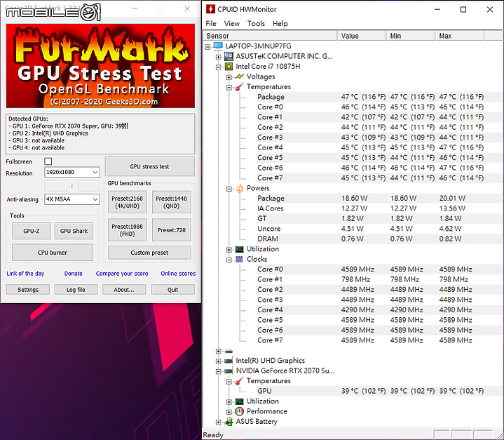Click the Max column header
504x440 pixels.
460,36
